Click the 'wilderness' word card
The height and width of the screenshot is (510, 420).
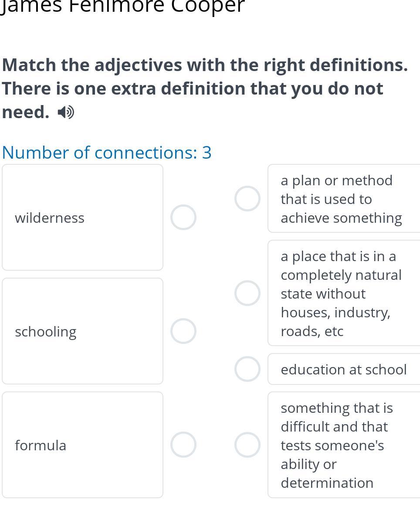point(82,218)
